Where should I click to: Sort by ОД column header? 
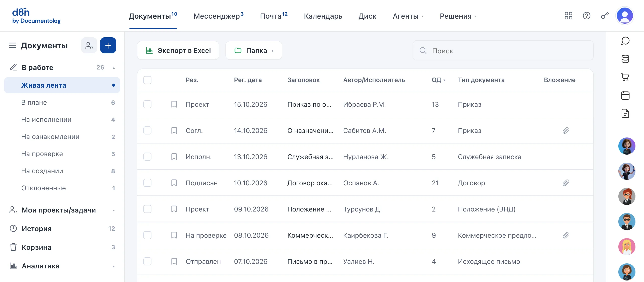click(x=438, y=80)
